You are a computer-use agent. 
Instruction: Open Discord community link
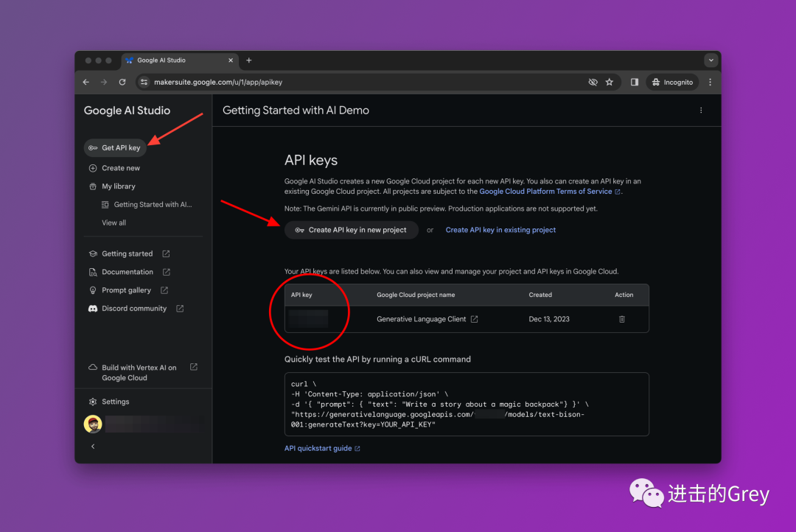tap(136, 308)
